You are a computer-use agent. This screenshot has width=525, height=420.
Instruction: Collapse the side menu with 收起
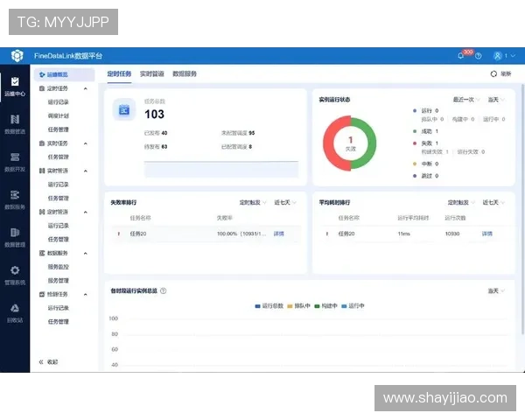[x=49, y=361]
